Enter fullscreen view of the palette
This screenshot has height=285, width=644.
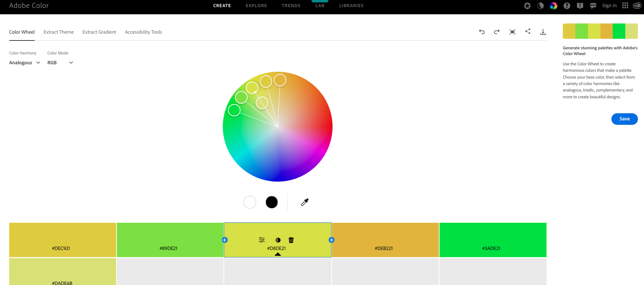(x=512, y=32)
